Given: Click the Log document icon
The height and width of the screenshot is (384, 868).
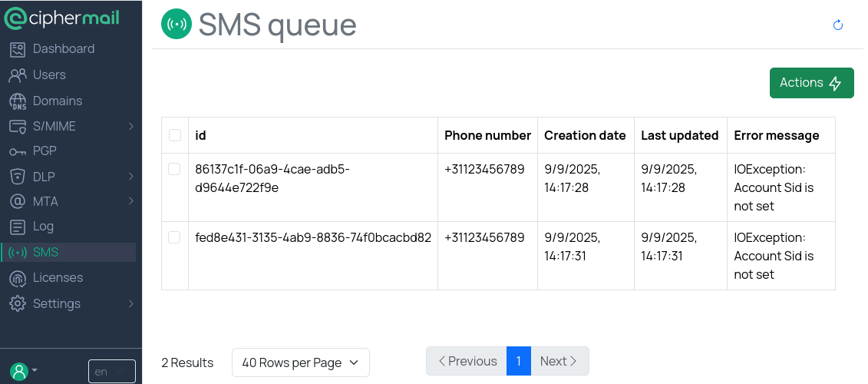Looking at the screenshot, I should (x=18, y=227).
